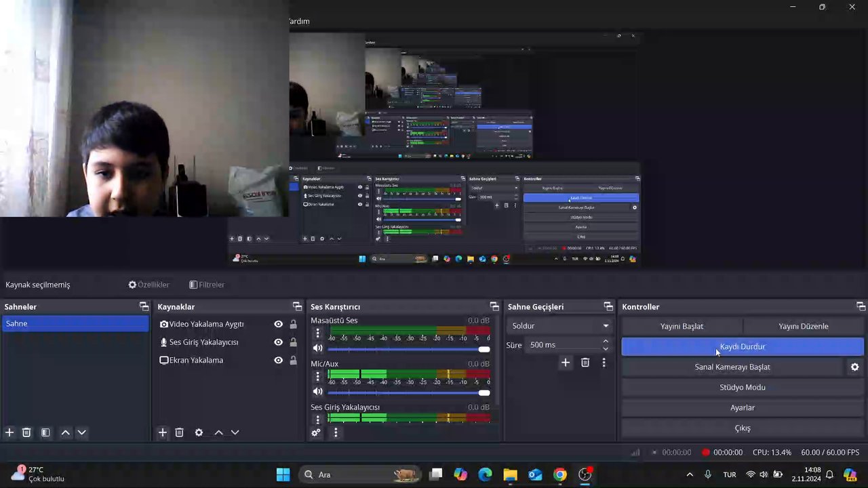
Task: Open Google Chrome from the taskbar
Action: coord(559,474)
